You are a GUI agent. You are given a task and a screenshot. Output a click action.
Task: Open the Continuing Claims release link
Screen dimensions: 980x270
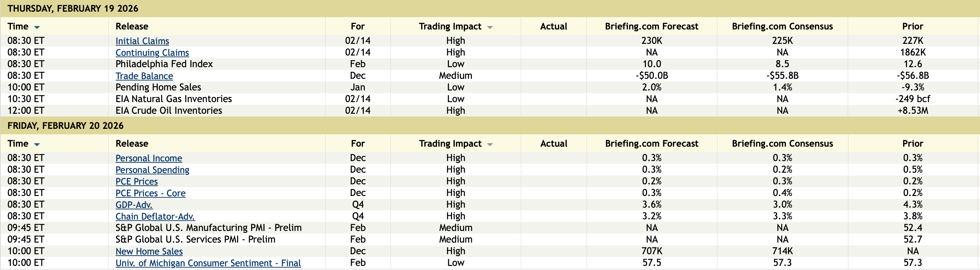(x=152, y=52)
